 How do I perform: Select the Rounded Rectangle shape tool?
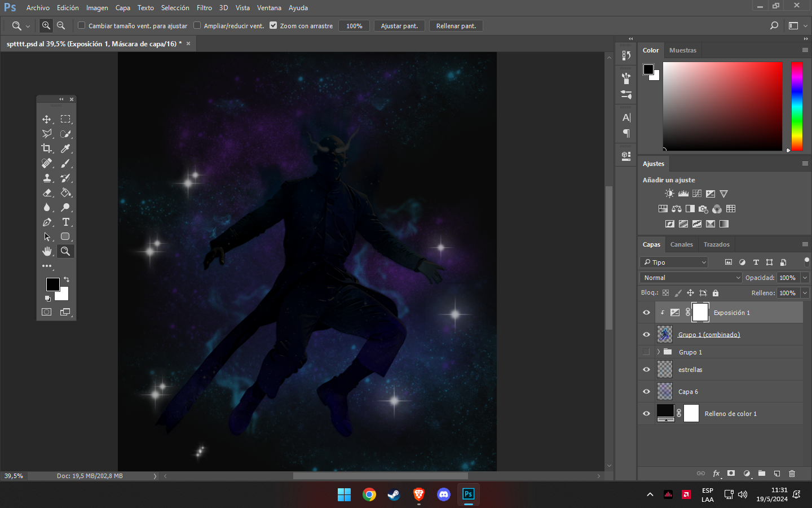coord(65,237)
